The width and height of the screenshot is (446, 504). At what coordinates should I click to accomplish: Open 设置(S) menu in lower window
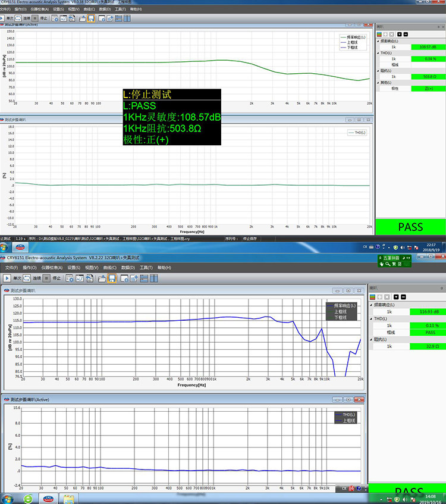[x=74, y=267]
